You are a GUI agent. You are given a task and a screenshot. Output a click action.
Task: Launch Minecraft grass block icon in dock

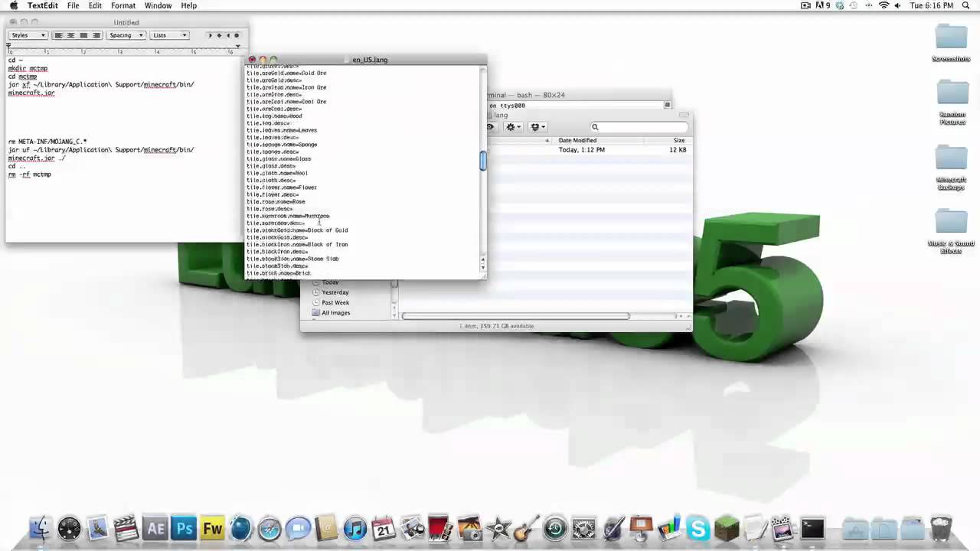tap(727, 529)
